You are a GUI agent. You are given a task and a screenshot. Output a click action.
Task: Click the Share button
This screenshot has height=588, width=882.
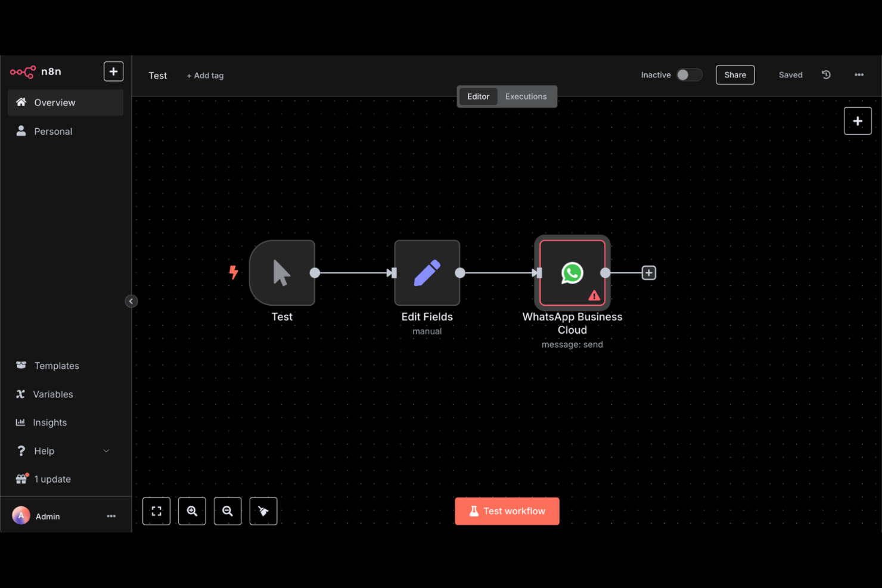(735, 74)
